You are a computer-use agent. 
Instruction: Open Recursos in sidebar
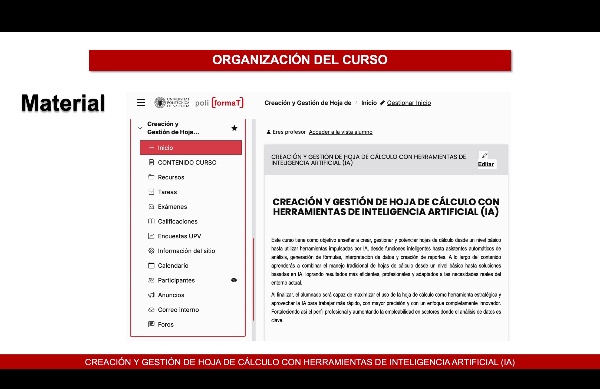171,177
